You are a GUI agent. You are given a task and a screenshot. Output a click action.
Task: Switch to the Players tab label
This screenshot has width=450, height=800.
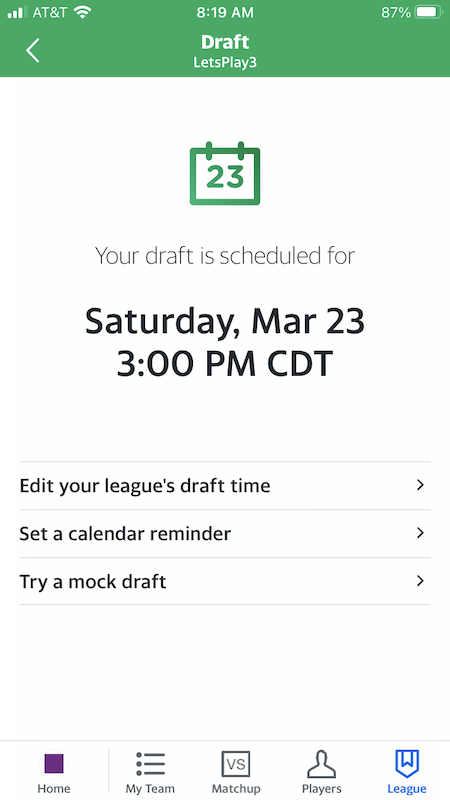[321, 788]
